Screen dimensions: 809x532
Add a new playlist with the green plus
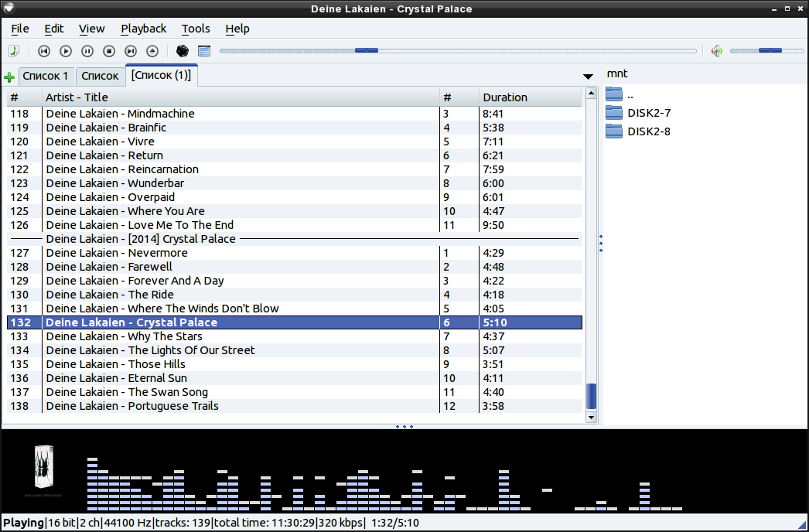tap(9, 76)
